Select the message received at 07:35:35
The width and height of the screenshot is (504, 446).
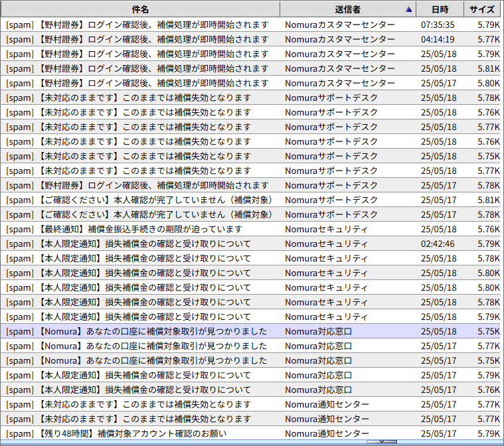coord(250,25)
